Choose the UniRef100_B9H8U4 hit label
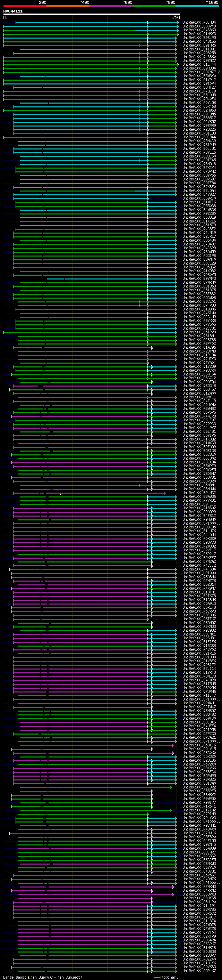 click(199, 68)
